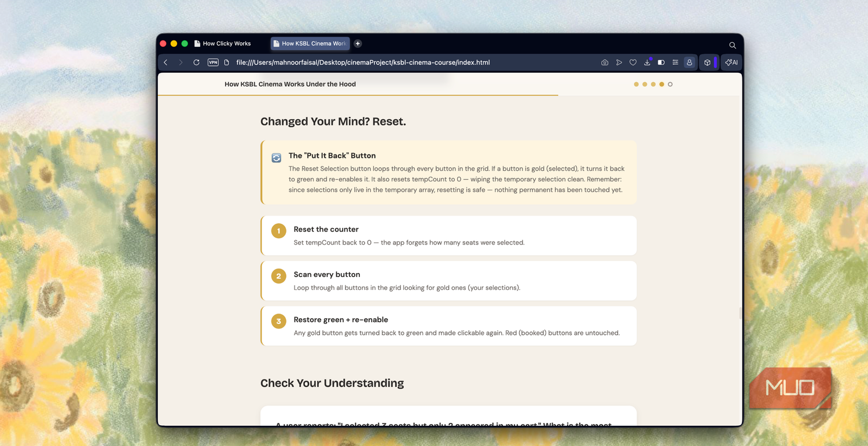868x446 pixels.
Task: Click the purple bar beside the extensions cube
Action: tap(716, 62)
